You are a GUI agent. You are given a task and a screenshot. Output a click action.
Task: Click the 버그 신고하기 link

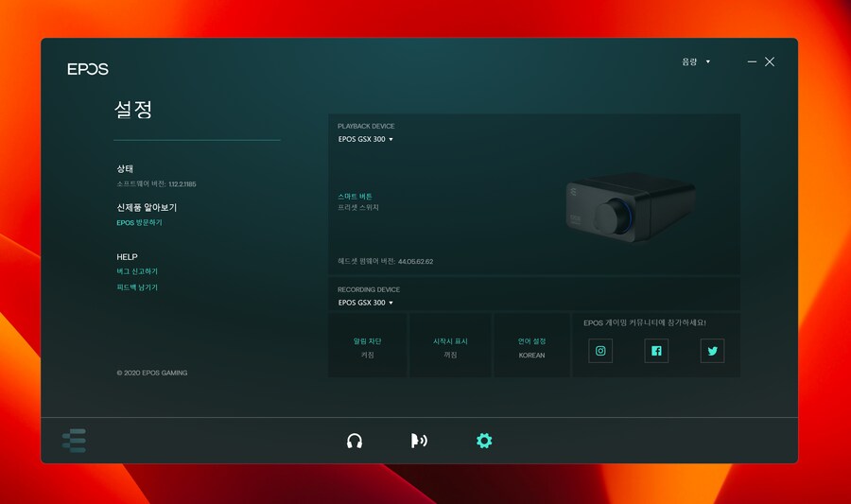pos(137,271)
